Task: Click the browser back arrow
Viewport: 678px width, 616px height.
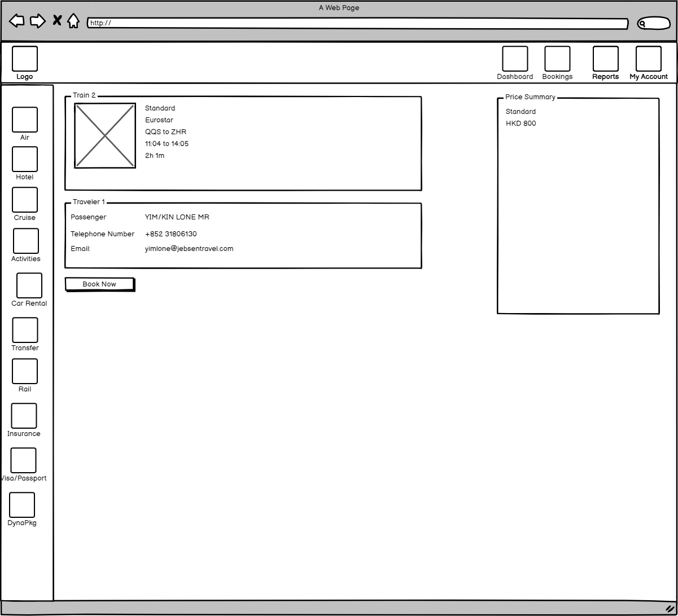Action: point(17,21)
